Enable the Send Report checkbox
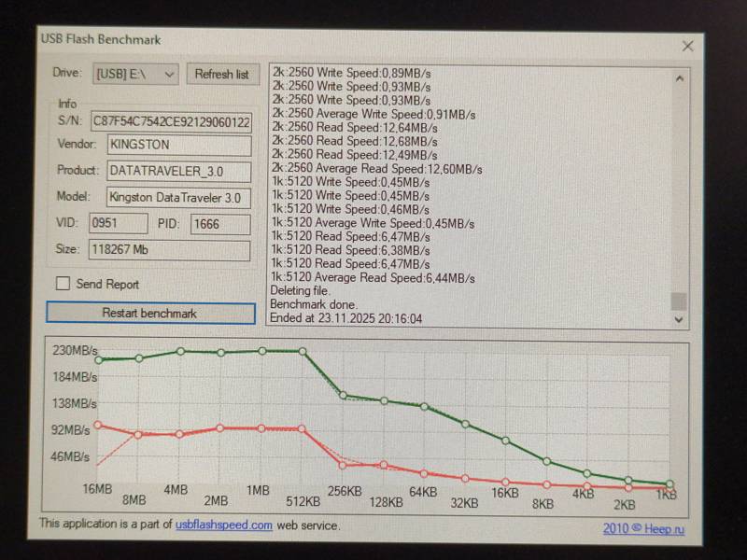Screen dimensions: 747x560 pyautogui.click(x=63, y=284)
